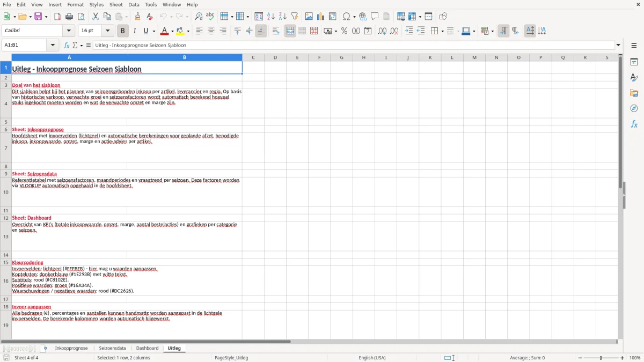Sort ascending with the A-Z icon
Image resolution: width=644 pixels, height=362 pixels.
(x=271, y=17)
